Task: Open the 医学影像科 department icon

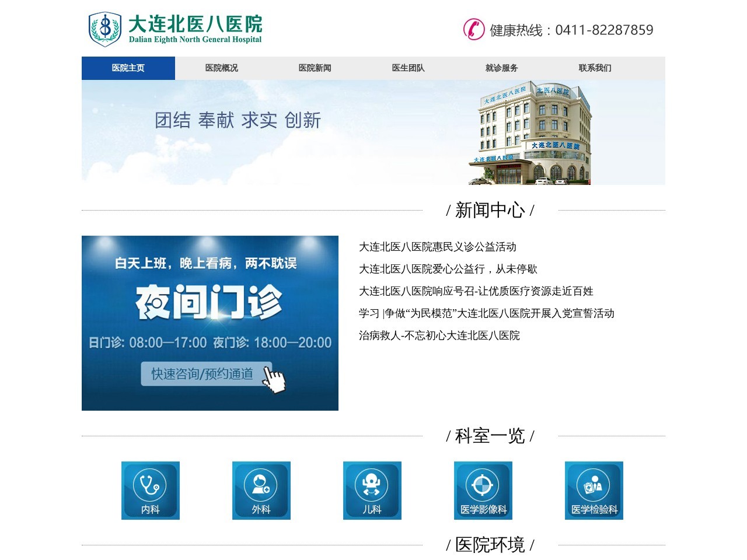Action: coord(483,490)
